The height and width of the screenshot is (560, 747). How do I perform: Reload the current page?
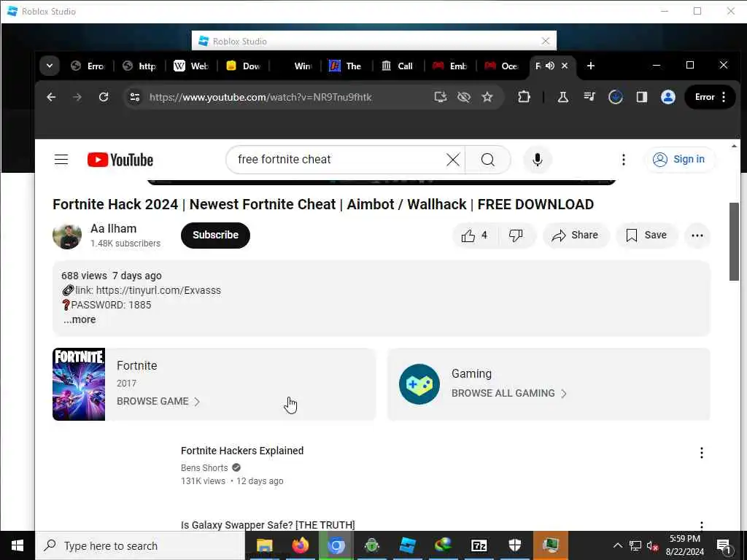pos(104,97)
